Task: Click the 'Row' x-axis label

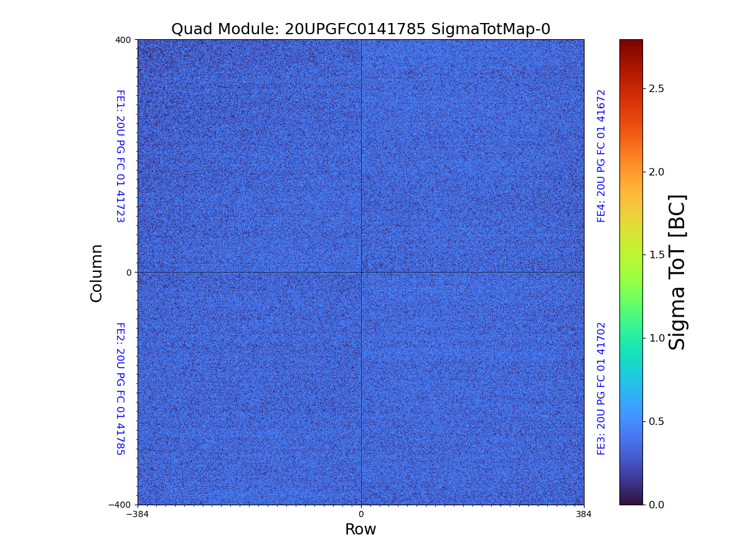Action: [x=360, y=530]
